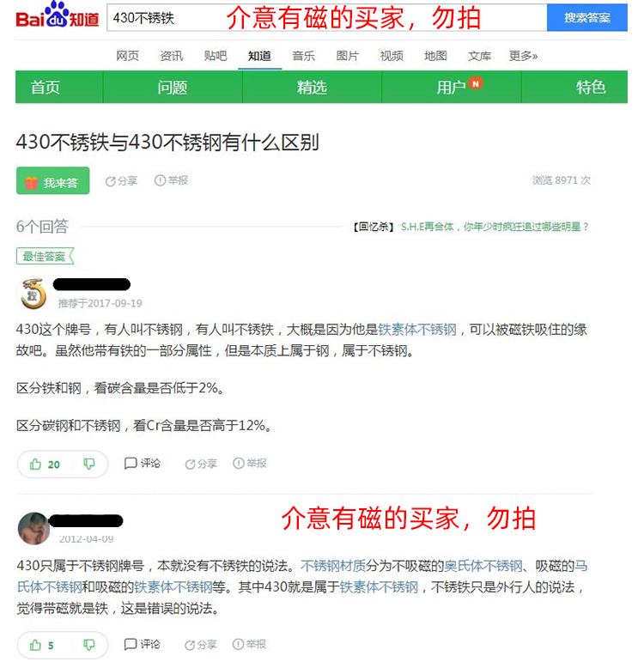Upvote the best answer with 20 likes
Image resolution: width=644 pixels, height=668 pixels.
[x=45, y=465]
